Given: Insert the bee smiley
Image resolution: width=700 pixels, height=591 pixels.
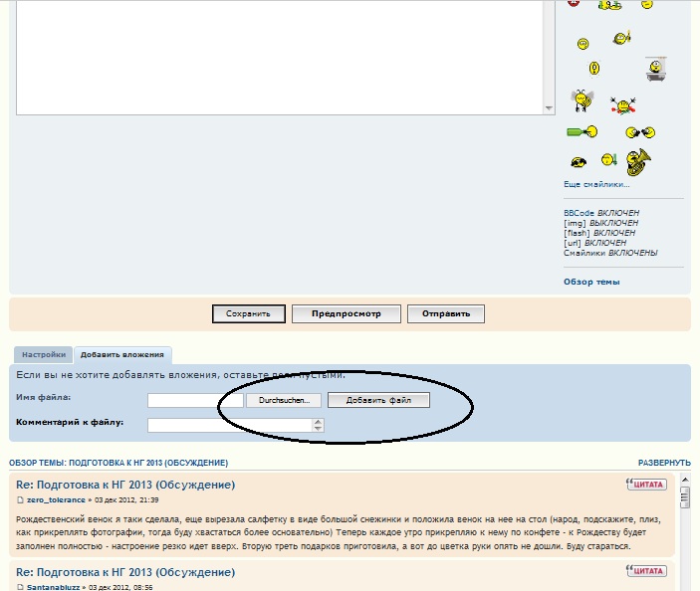Looking at the screenshot, I should click(582, 100).
